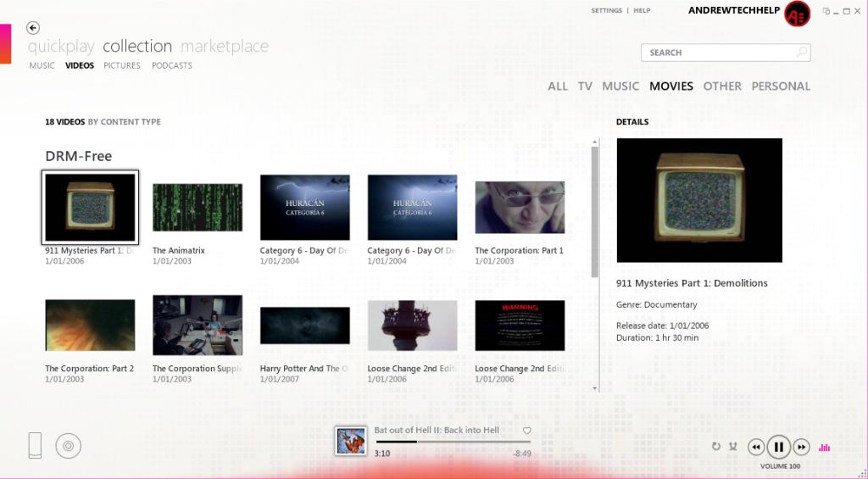Select The Corporation: Part 2 thumbnail
The height and width of the screenshot is (479, 868).
(90, 325)
